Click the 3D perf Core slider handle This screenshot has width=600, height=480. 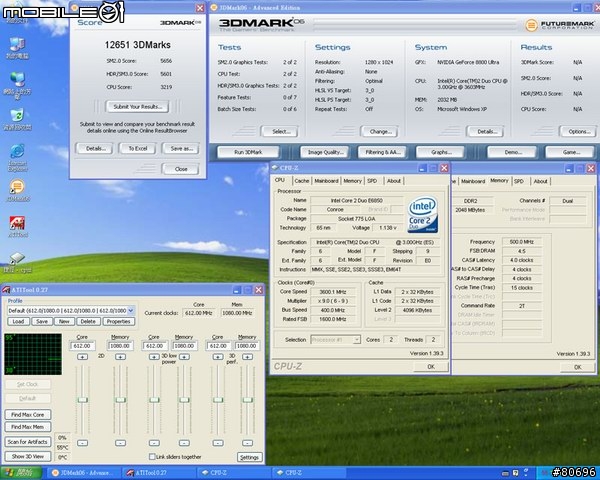click(218, 400)
